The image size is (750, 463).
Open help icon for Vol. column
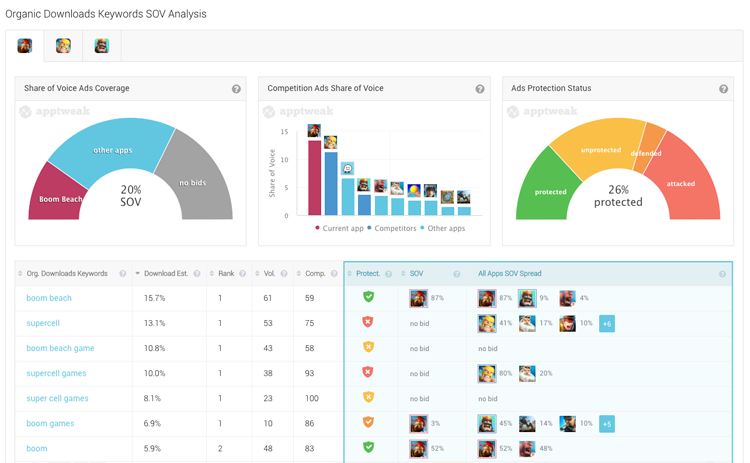[x=284, y=274]
